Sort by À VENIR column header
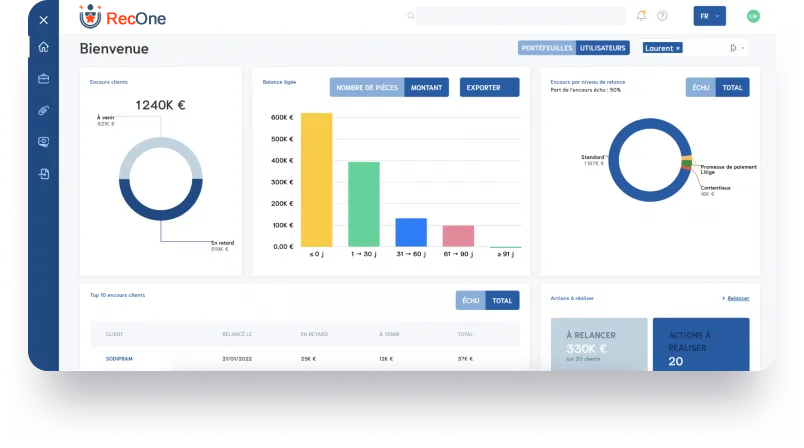Image resolution: width=804 pixels, height=448 pixels. (389, 334)
